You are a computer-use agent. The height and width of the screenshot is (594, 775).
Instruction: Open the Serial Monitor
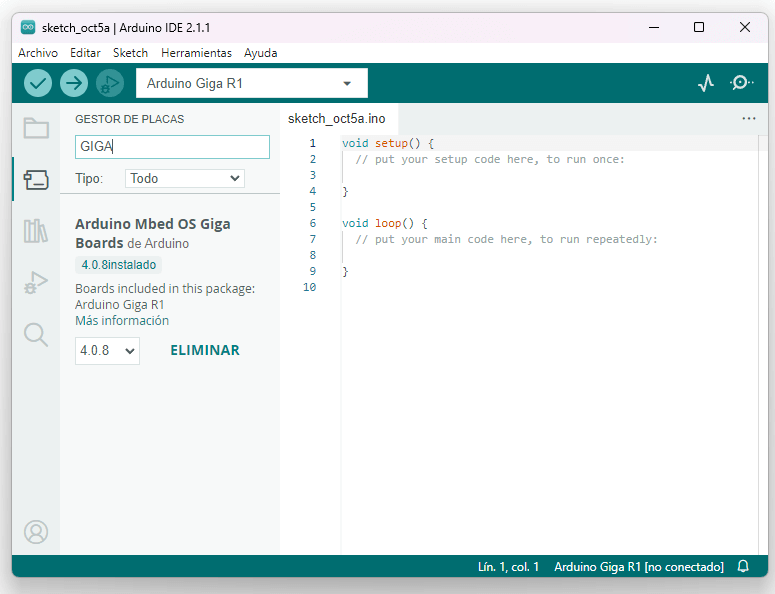click(x=741, y=83)
